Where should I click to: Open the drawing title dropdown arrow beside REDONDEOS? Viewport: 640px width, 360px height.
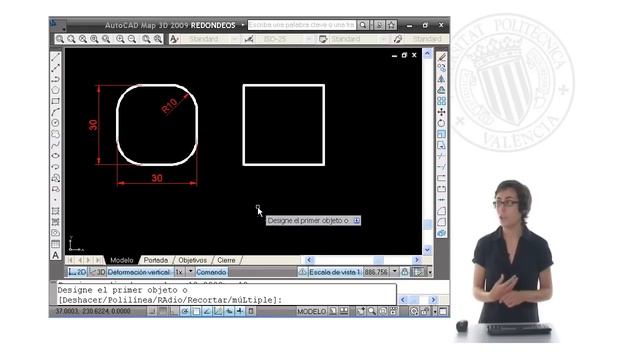242,25
